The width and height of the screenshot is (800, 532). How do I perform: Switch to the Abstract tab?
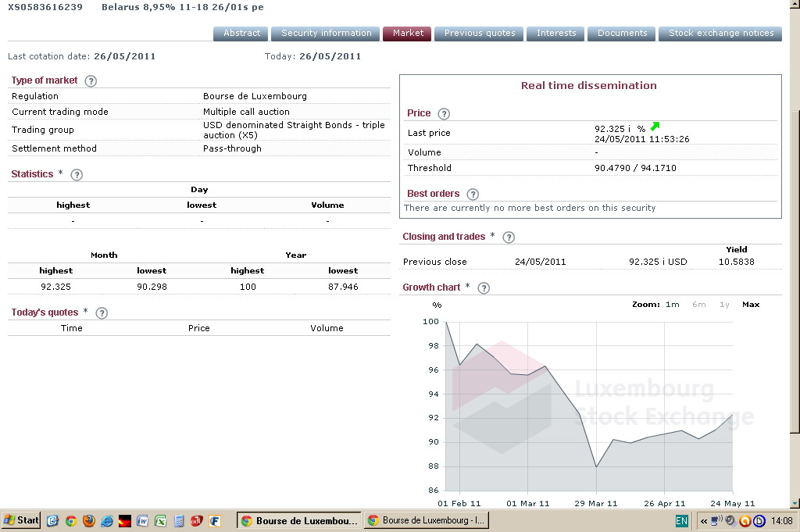click(x=241, y=33)
